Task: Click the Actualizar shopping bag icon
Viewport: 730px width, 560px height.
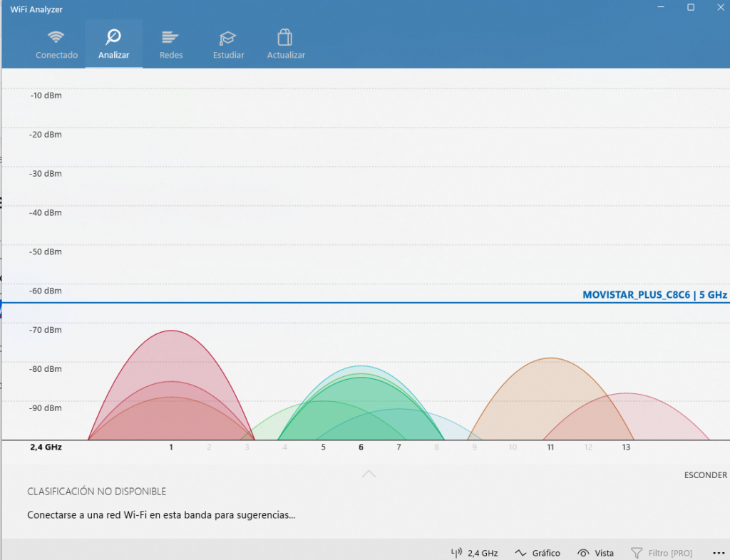Action: pyautogui.click(x=285, y=36)
